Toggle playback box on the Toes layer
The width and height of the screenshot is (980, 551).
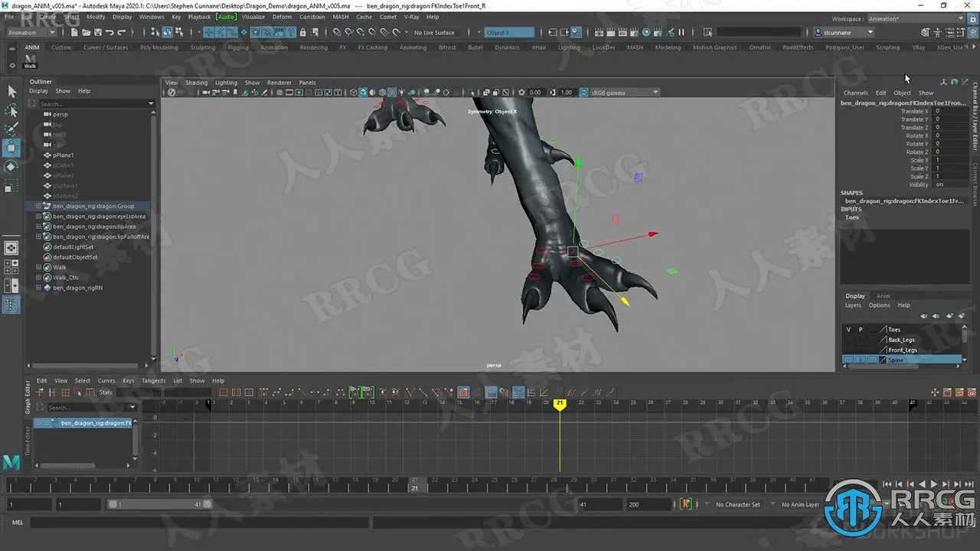(860, 330)
